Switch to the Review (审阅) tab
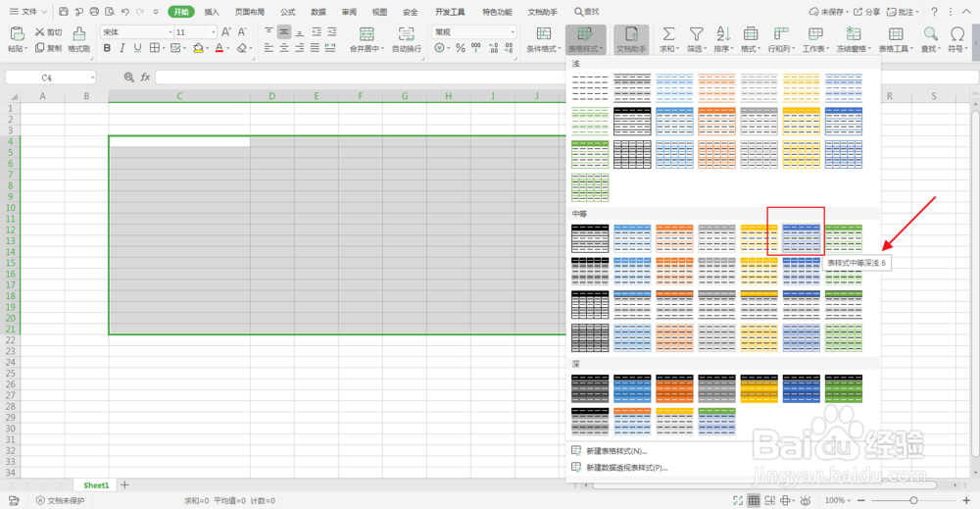This screenshot has width=980, height=509. pos(349,12)
